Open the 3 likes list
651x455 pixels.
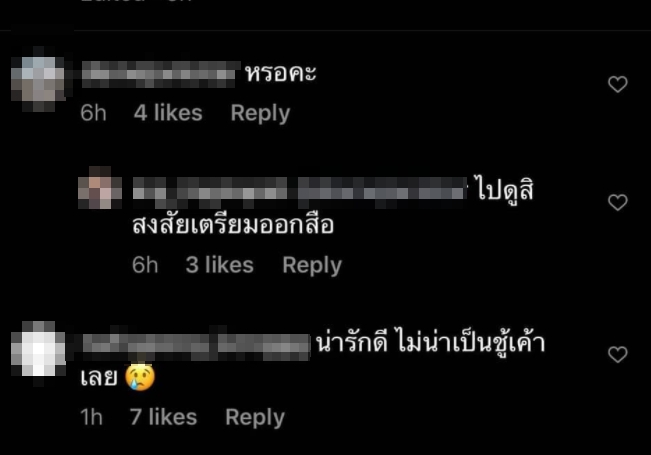pos(220,265)
